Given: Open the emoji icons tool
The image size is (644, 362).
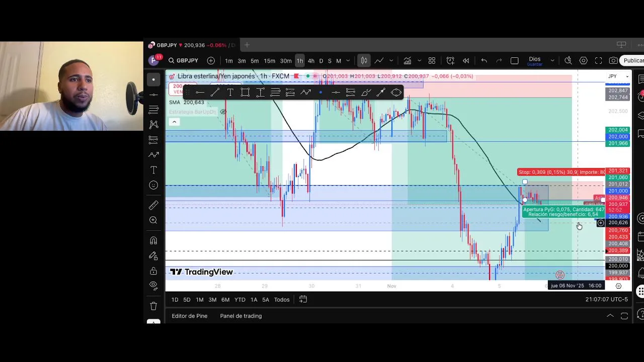Looking at the screenshot, I should pos(153,185).
